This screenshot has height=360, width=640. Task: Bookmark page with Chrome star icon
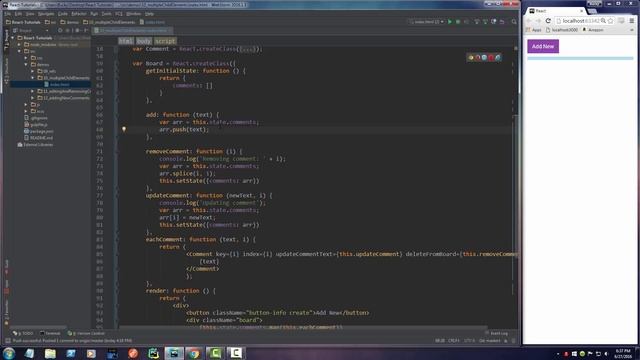pyautogui.click(x=610, y=20)
